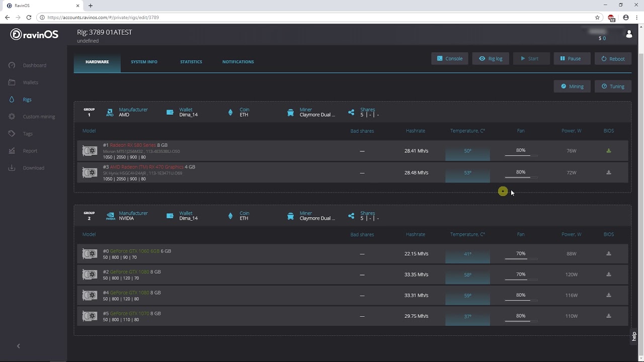The height and width of the screenshot is (362, 644).
Task: Click Group 1 ETH coin icon
Action: coord(230,112)
